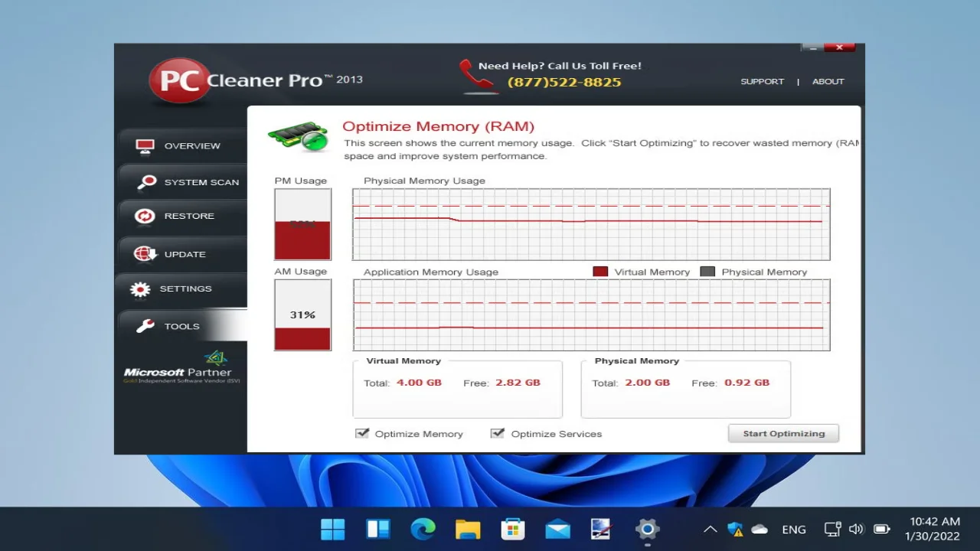Open the PC Cleaner app taskbar icon
The image size is (980, 551).
(602, 529)
